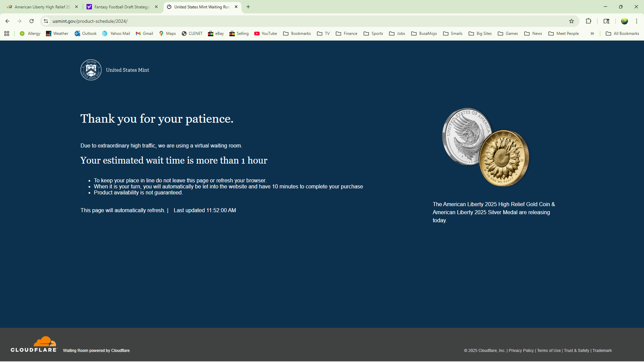Open the Chrome profile avatar
The image size is (644, 362).
click(624, 21)
